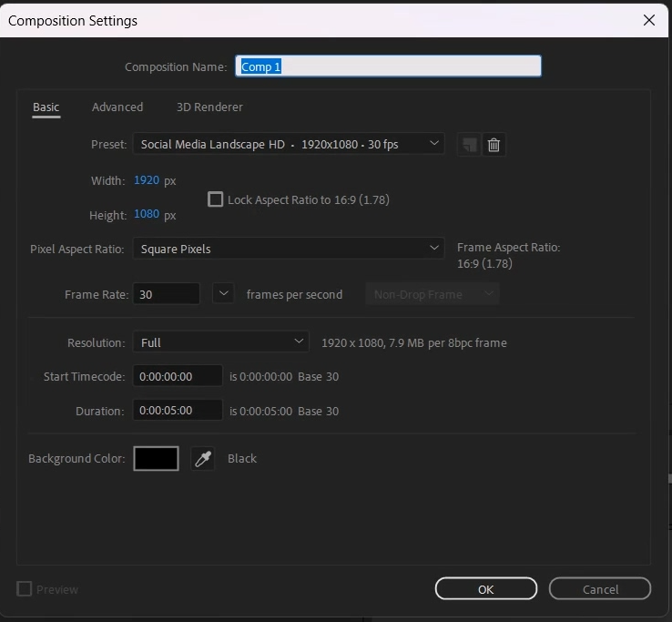Open the Non-Drop Frame dropdown

coord(433,294)
